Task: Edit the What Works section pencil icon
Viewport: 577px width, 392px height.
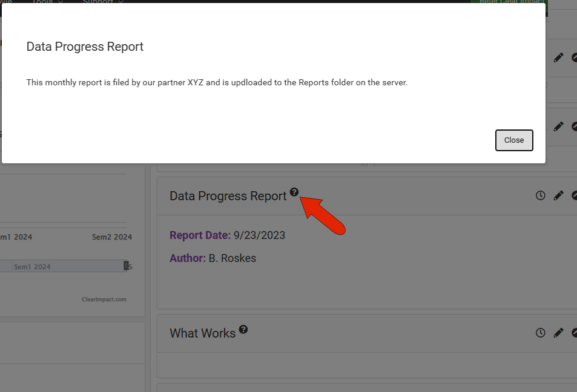Action: click(x=558, y=333)
